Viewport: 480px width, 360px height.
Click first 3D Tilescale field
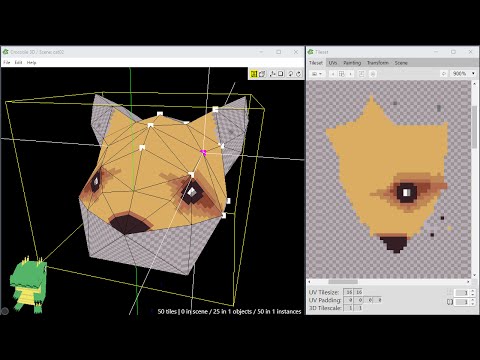349,308
